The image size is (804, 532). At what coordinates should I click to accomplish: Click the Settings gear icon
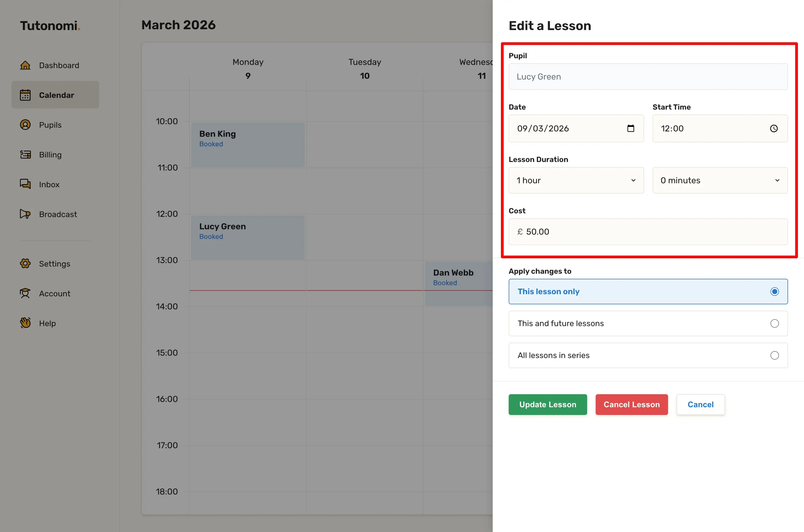point(25,264)
